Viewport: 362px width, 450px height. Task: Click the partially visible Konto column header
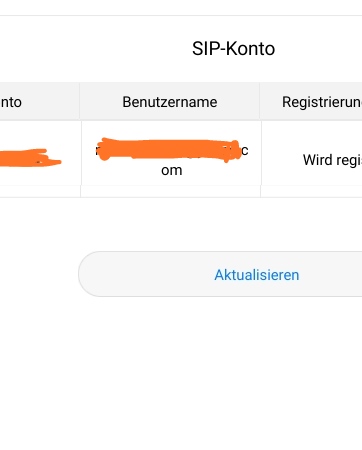point(39,102)
